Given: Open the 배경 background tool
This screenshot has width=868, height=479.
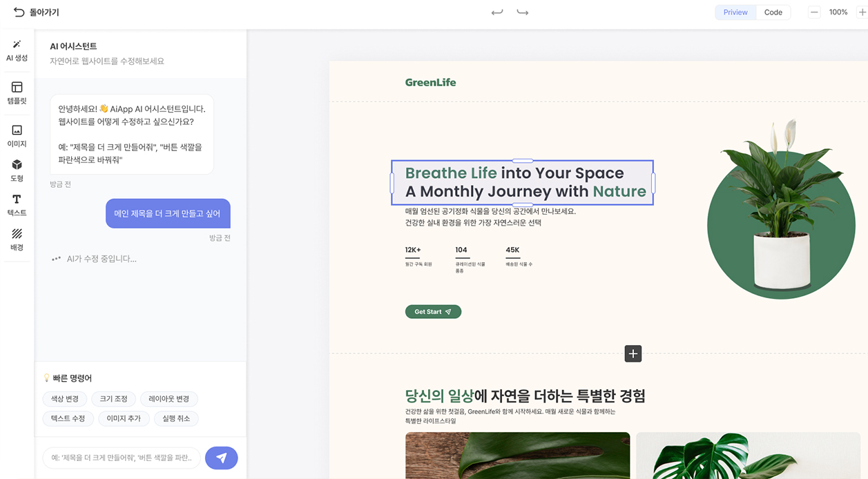Looking at the screenshot, I should click(17, 239).
